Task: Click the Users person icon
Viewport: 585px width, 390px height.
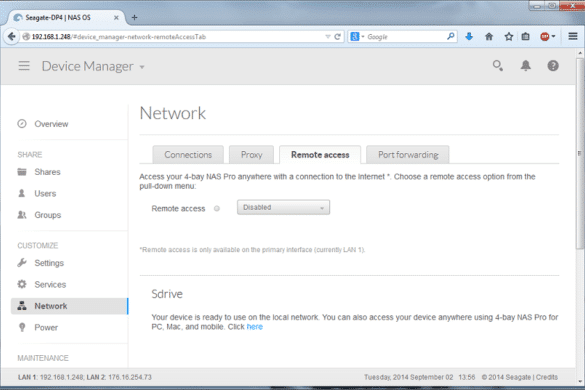Action: coord(22,193)
